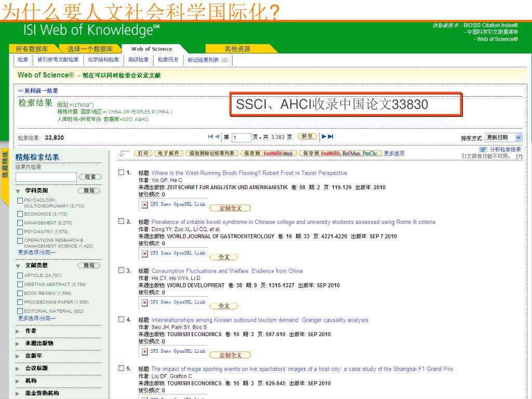The image size is (532, 399).
Task: Go to previous results page arrow
Action: pos(217,137)
